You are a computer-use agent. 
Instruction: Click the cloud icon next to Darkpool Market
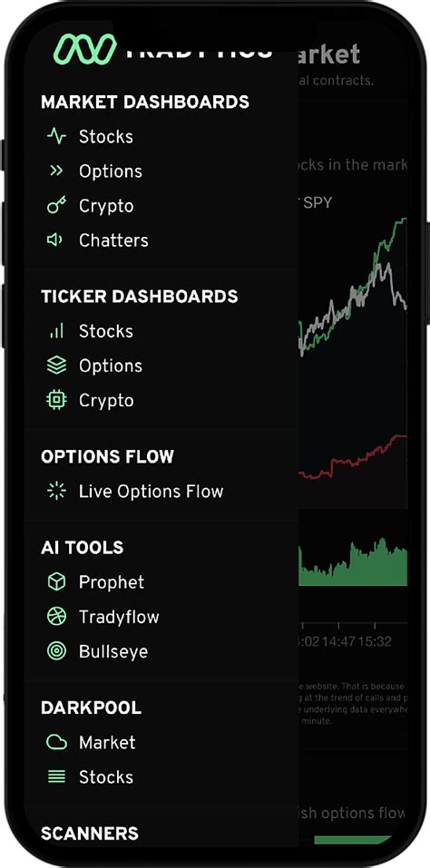click(56, 742)
